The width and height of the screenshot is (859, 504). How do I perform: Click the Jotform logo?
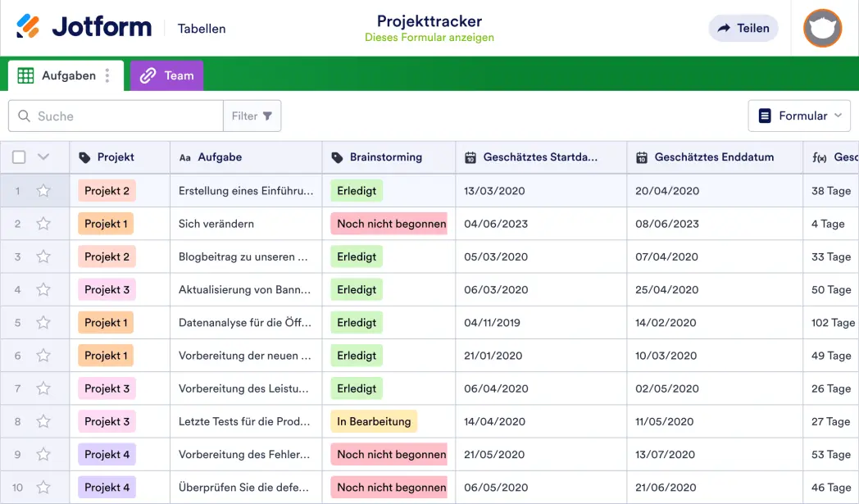(84, 26)
